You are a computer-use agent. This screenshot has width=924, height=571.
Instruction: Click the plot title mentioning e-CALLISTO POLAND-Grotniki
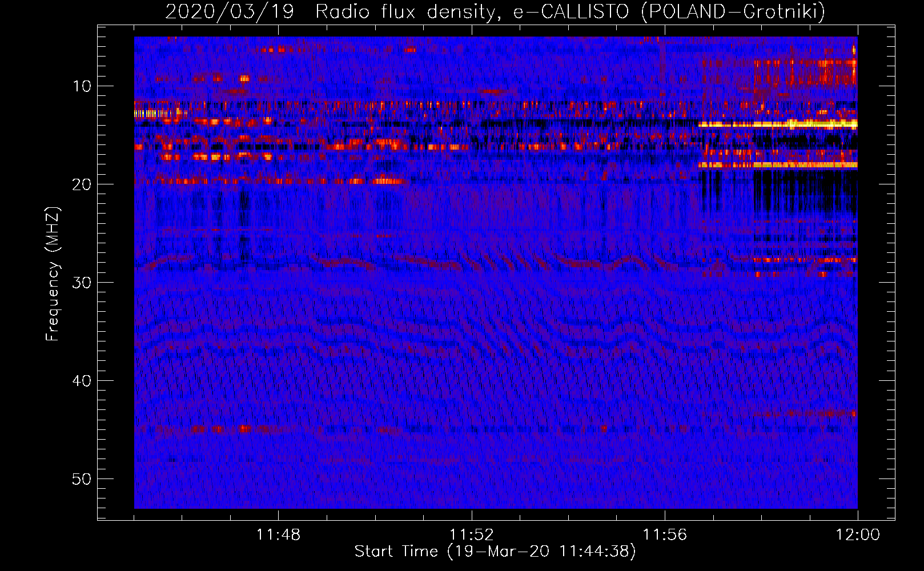(495, 11)
